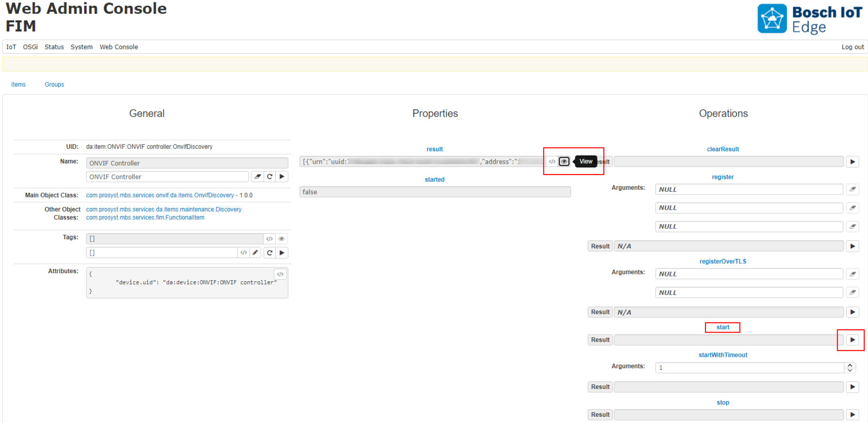
Task: Clear the second register argument
Action: (x=853, y=208)
